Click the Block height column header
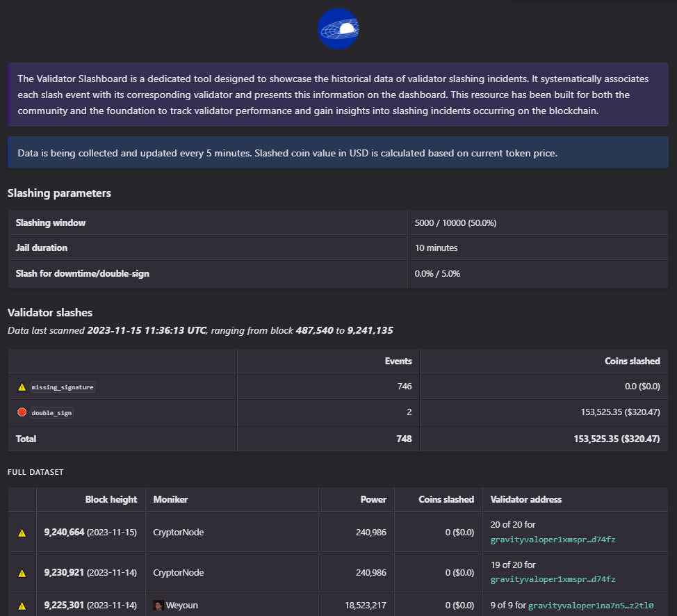 [x=111, y=499]
